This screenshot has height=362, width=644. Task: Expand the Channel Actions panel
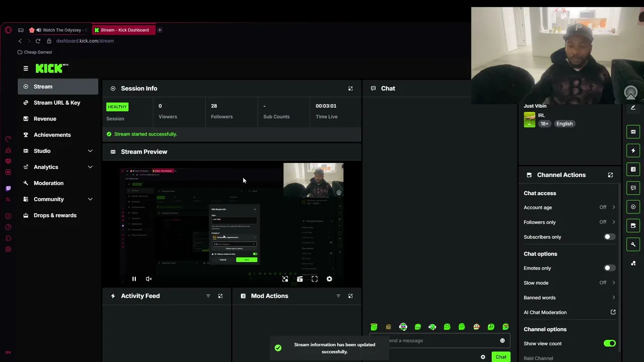click(x=610, y=175)
